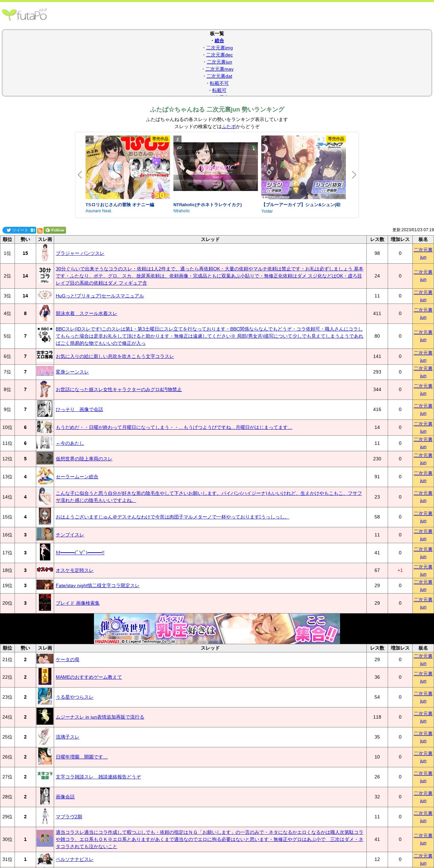Viewport: 434px width, 868px height.
Task: Open the うる星やつらスレ thread
Action: pyautogui.click(x=74, y=697)
